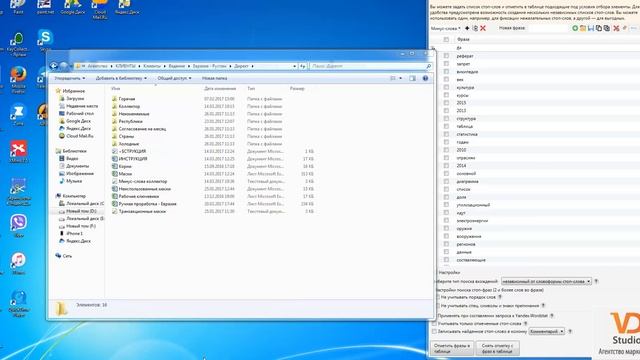Click Фраза column header in stop-words table
640x360 pixels.
coord(463,40)
